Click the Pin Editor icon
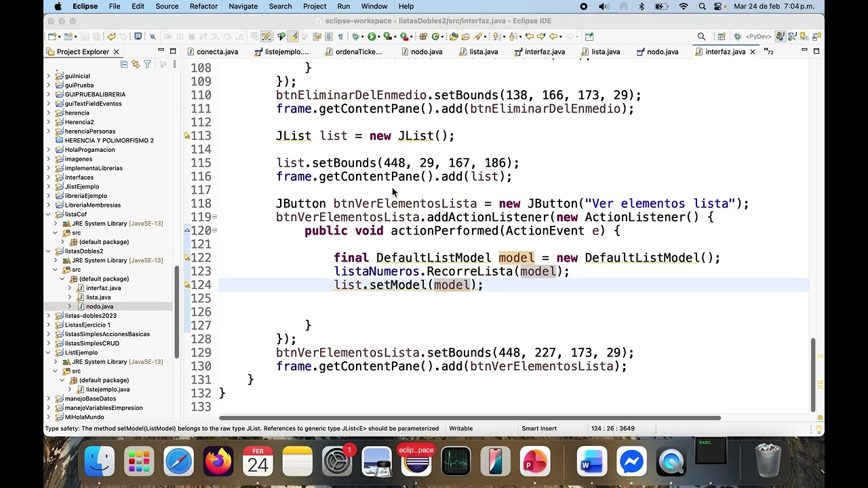 tap(589, 36)
